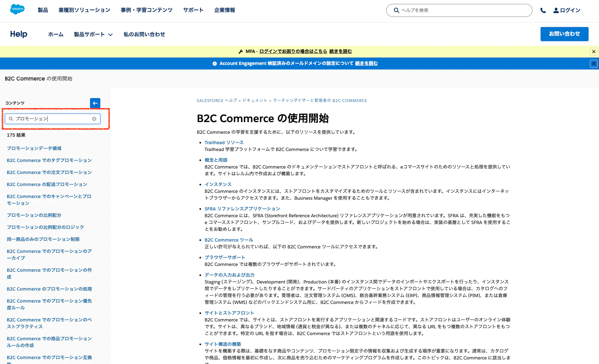Open プロモーションの比例配分のロジック result

45,227
